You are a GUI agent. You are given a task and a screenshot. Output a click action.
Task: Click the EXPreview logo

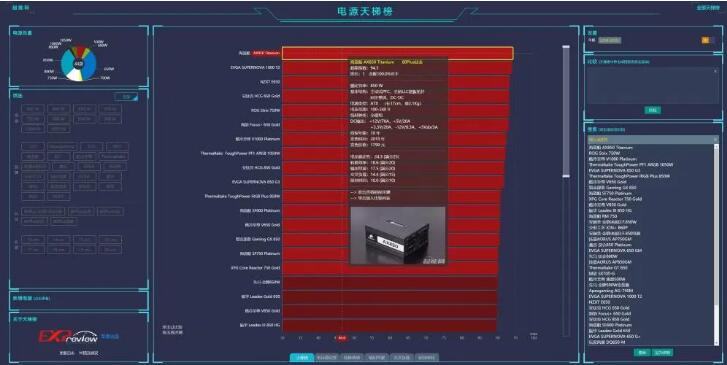68,336
